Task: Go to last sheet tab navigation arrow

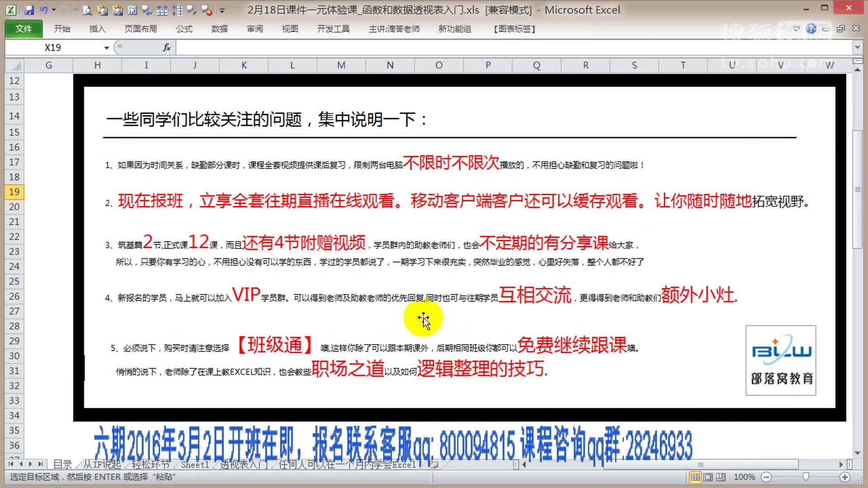Action: [x=41, y=464]
